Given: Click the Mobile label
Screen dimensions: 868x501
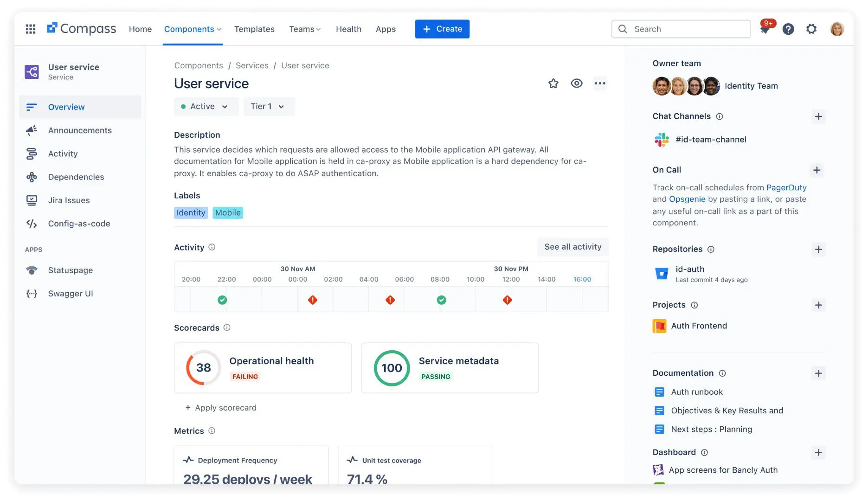Looking at the screenshot, I should tap(228, 212).
